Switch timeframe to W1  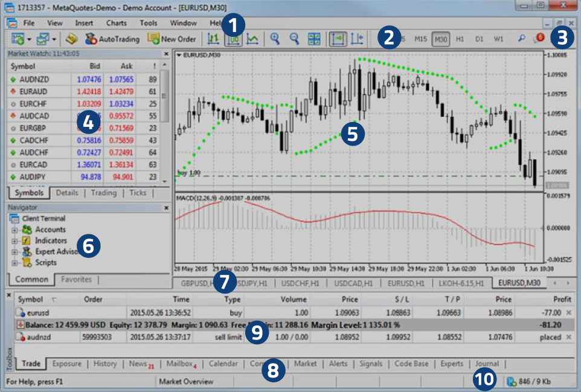click(x=498, y=39)
